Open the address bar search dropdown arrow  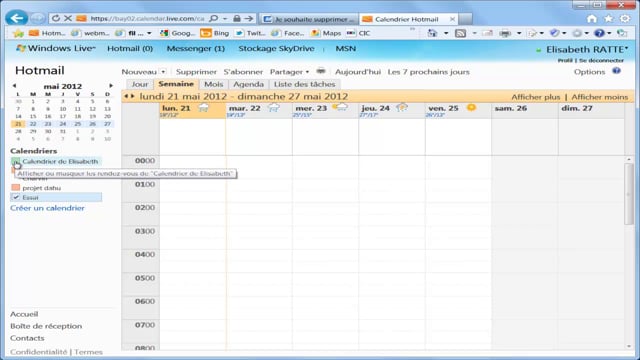pos(224,18)
